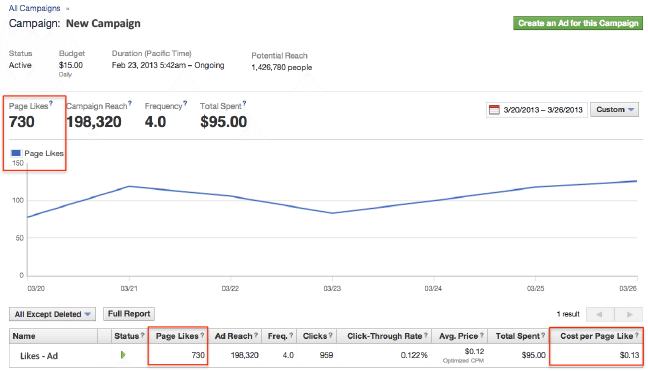The width and height of the screenshot is (648, 371).
Task: Click help icon beside Frequency metric
Action: tap(185, 103)
